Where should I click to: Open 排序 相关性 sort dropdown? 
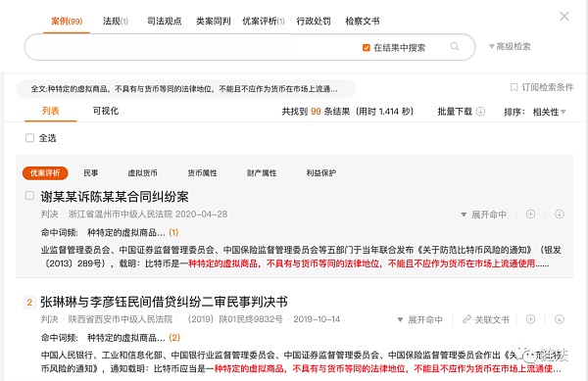point(549,112)
